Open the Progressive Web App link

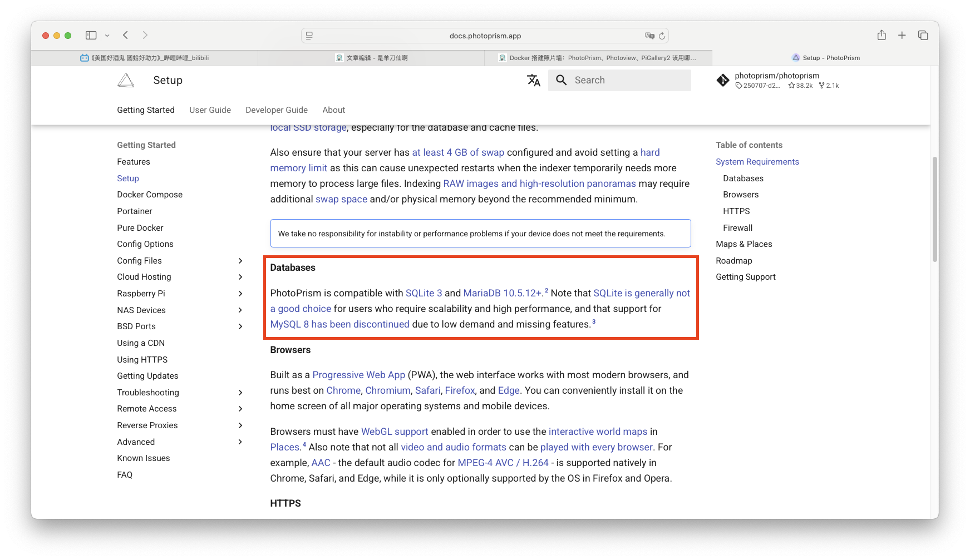tap(358, 375)
